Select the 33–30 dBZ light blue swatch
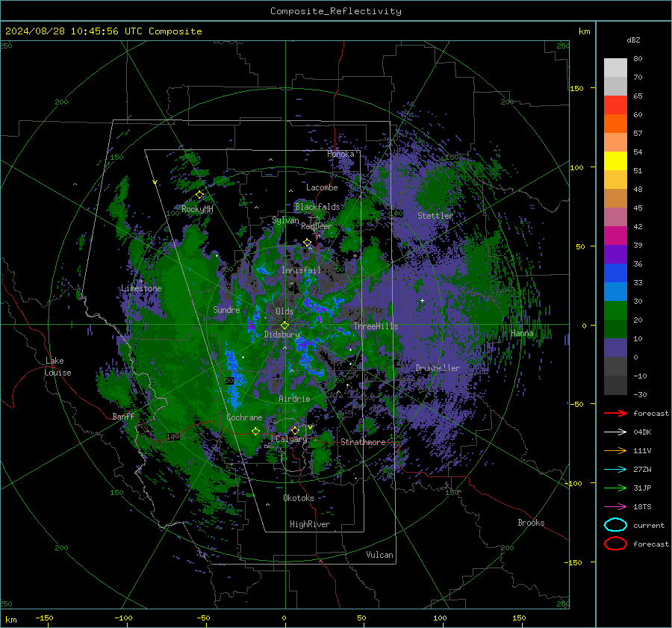Image resolution: width=672 pixels, height=628 pixels. click(615, 291)
